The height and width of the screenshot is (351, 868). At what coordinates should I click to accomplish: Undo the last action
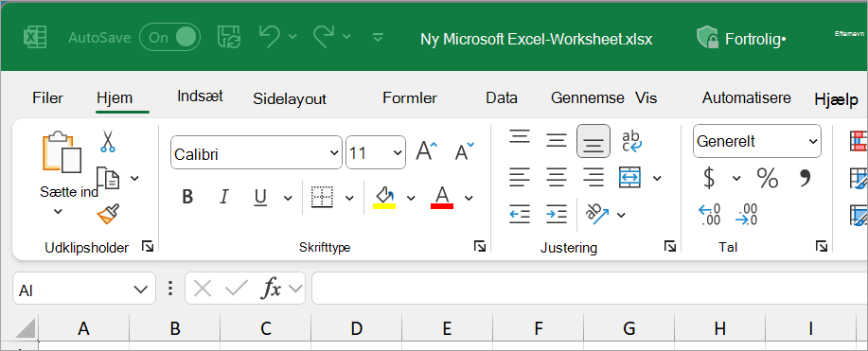tap(269, 37)
